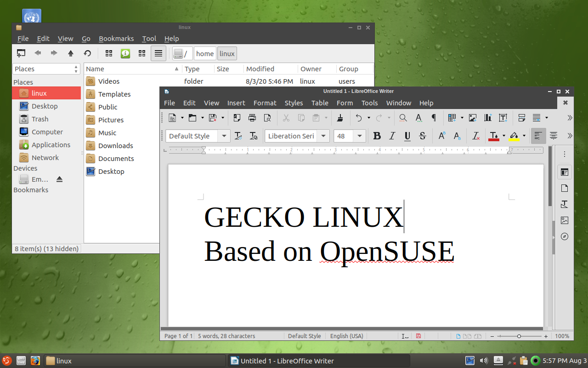Screen dimensions: 588x368
Task: Click the Insert Chart icon
Action: 488,118
